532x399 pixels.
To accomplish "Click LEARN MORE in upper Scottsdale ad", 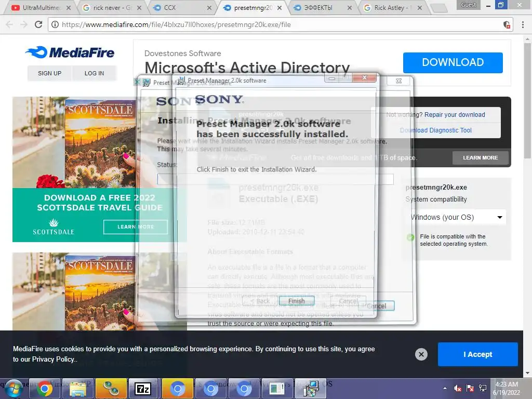I will point(136,227).
